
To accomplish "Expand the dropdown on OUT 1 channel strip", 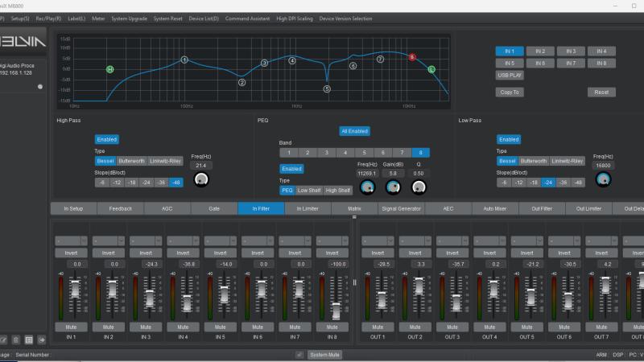I will [378, 241].
